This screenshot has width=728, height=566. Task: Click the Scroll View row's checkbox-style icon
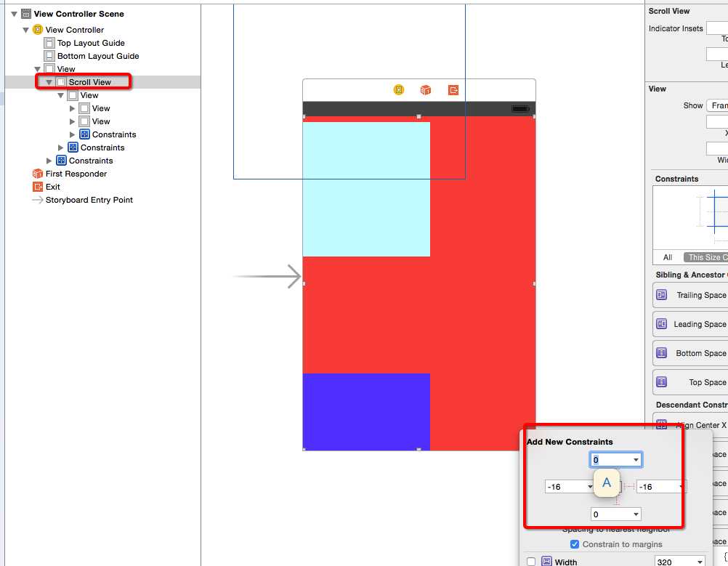[61, 82]
